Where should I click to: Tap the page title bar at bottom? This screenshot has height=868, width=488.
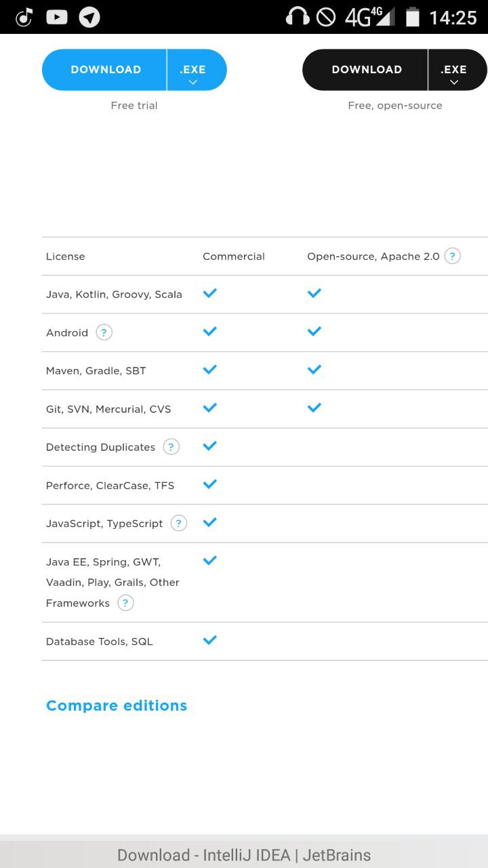[244, 854]
